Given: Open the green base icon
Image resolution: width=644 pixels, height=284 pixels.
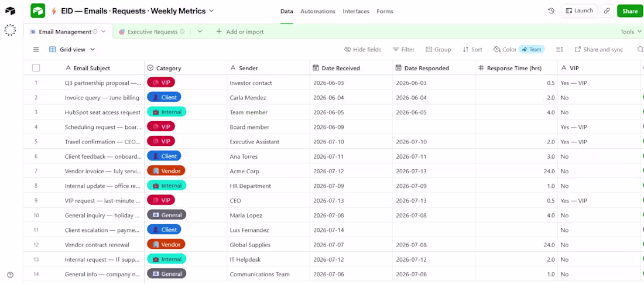Looking at the screenshot, I should (x=38, y=11).
